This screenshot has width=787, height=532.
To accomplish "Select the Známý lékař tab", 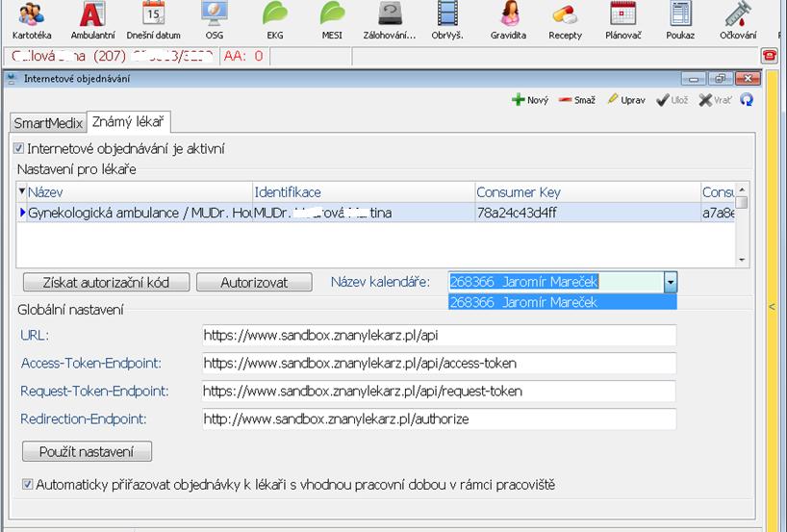I will tap(129, 121).
